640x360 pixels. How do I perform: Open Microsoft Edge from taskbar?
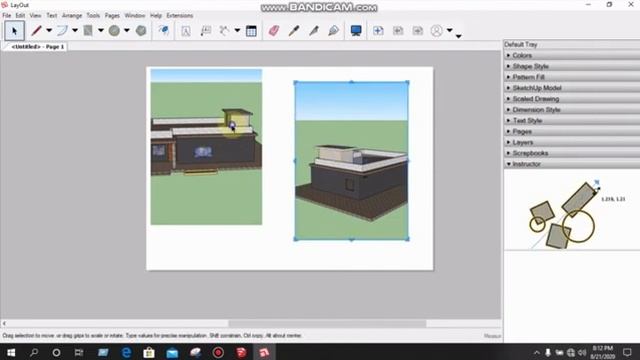[127, 352]
